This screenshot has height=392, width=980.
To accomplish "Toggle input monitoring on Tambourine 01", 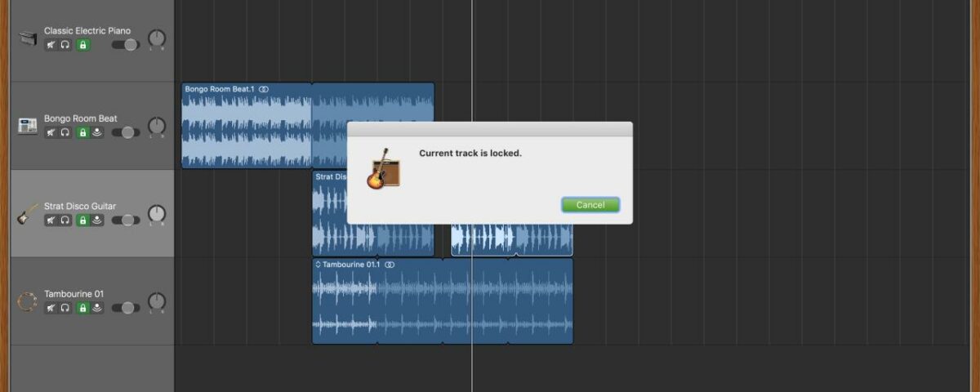I will pos(97,308).
